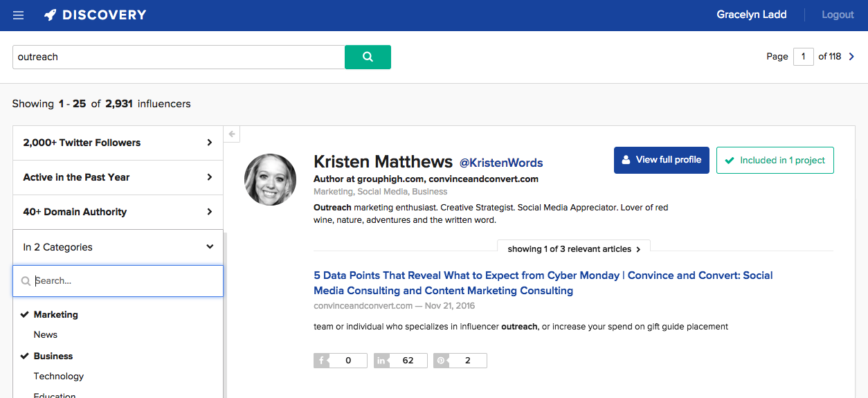
Task: Click the Discovery rocket logo icon
Action: 51,15
